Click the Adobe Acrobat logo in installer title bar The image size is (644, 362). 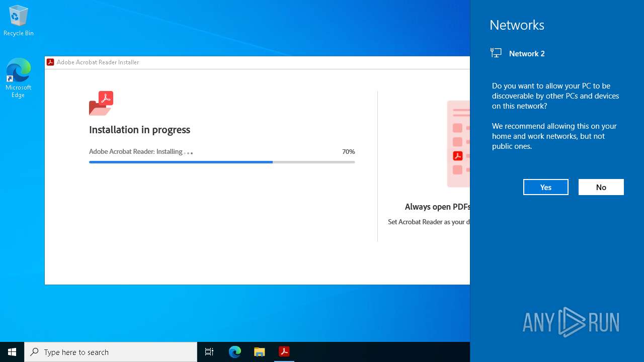point(50,62)
